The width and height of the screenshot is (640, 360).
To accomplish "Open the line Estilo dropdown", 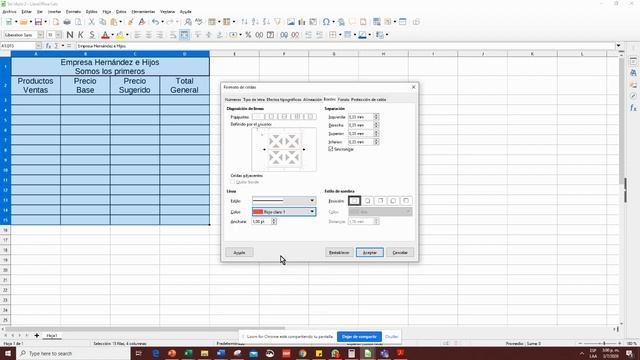I will 284,200.
